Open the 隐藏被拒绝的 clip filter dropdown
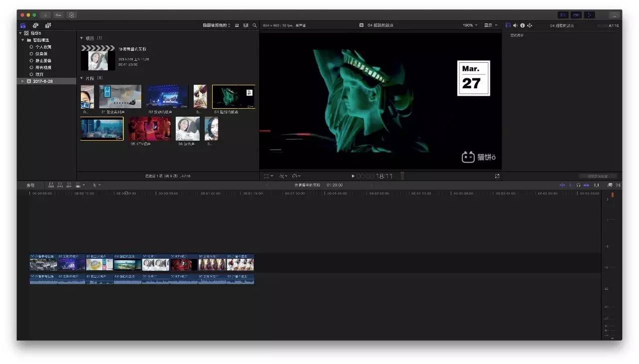 (217, 25)
